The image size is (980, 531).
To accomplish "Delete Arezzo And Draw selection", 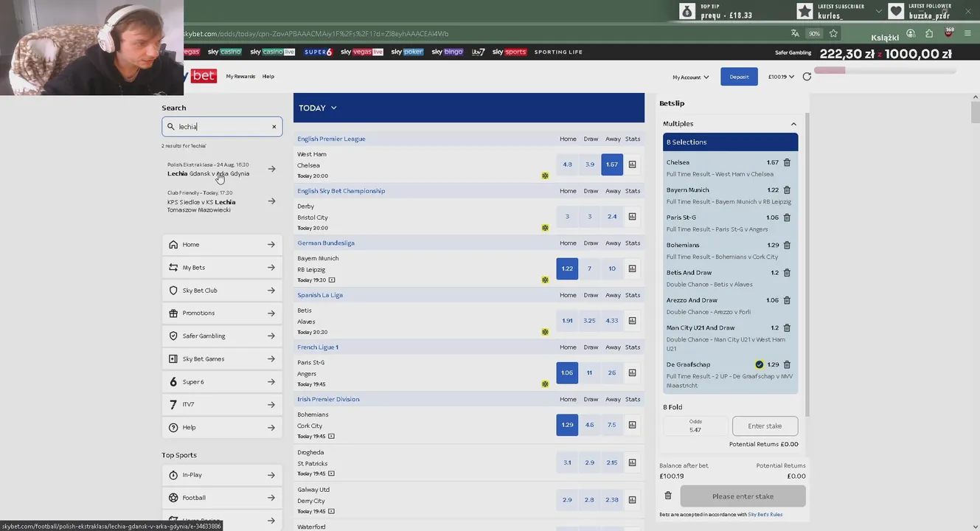I will coord(787,300).
